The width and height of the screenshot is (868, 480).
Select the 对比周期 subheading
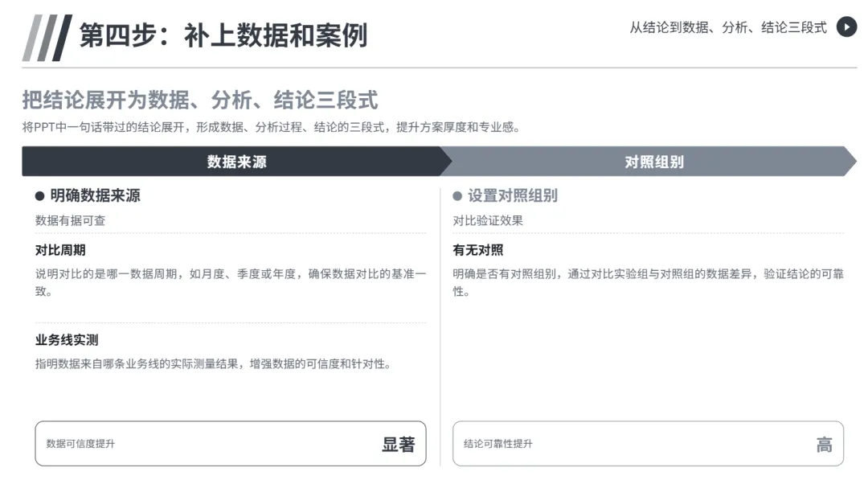click(60, 250)
